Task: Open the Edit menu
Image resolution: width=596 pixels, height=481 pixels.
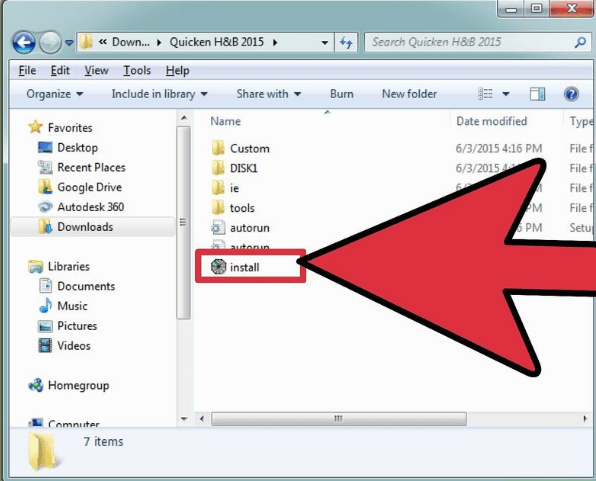Action: tap(60, 70)
